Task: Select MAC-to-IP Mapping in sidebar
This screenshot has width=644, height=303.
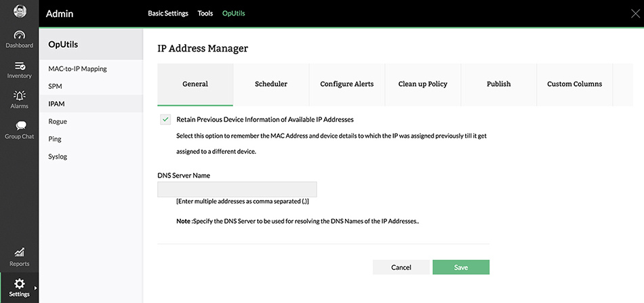Action: [x=78, y=68]
